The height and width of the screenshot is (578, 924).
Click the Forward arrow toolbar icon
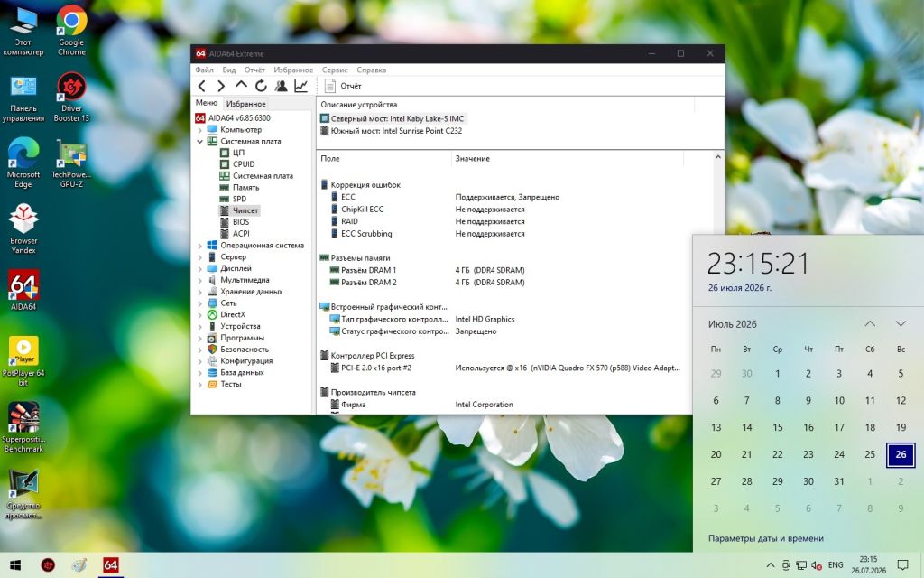(221, 86)
